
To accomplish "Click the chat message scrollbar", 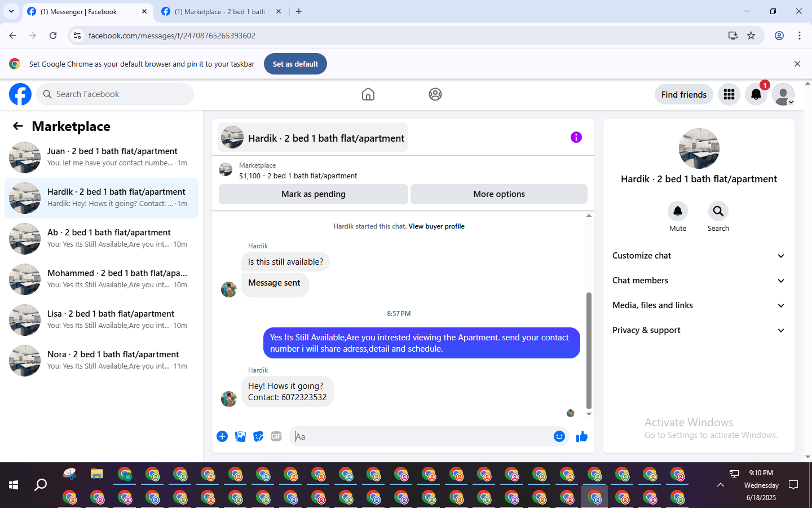I will [589, 350].
